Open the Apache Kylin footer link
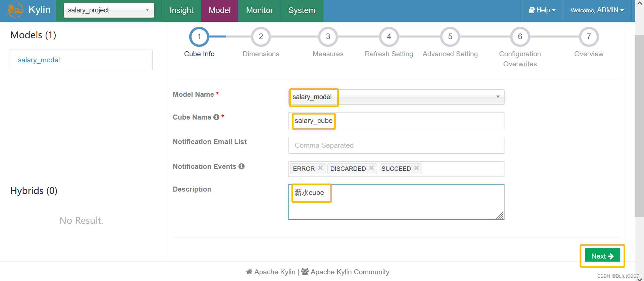 pyautogui.click(x=275, y=272)
